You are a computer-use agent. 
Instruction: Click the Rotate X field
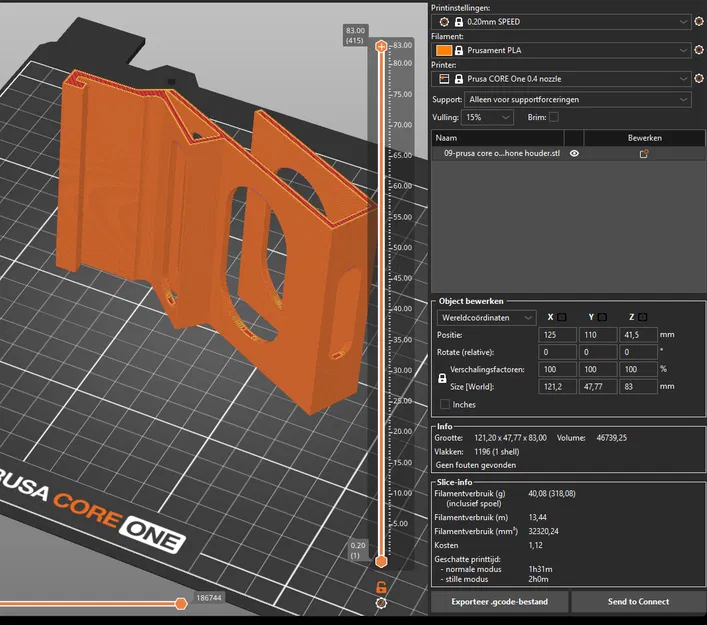point(557,352)
